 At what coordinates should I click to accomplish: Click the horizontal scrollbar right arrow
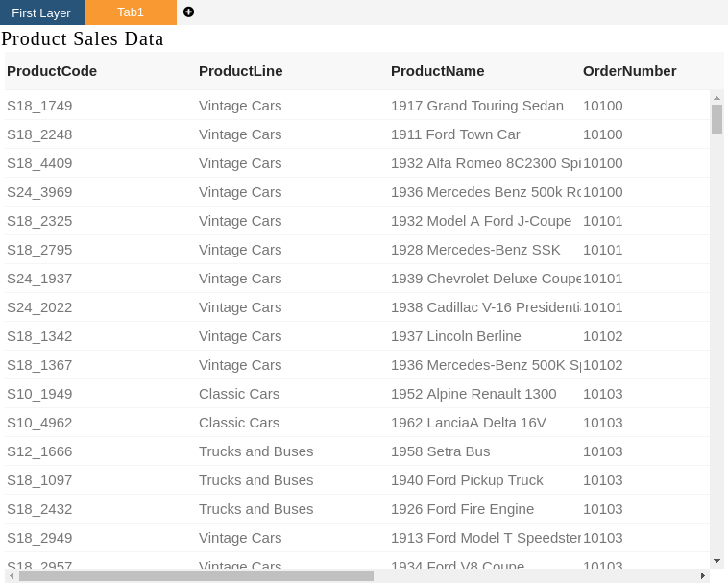point(703,575)
